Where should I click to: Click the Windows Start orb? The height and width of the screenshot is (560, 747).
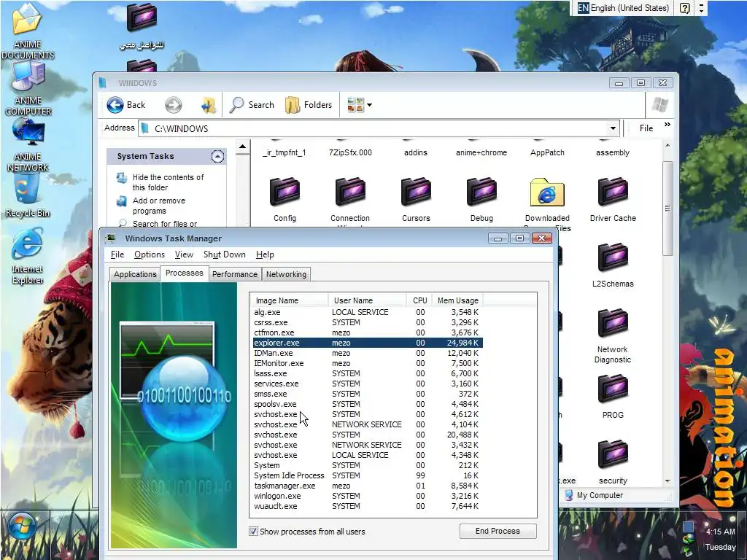23,526
